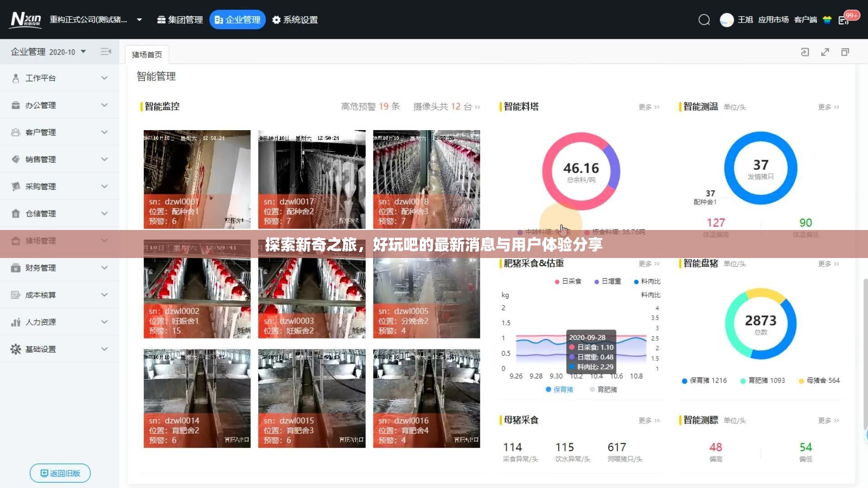Screen dimensions: 868x488
Task: Open 更多 link in 智能料塔
Action: 649,107
